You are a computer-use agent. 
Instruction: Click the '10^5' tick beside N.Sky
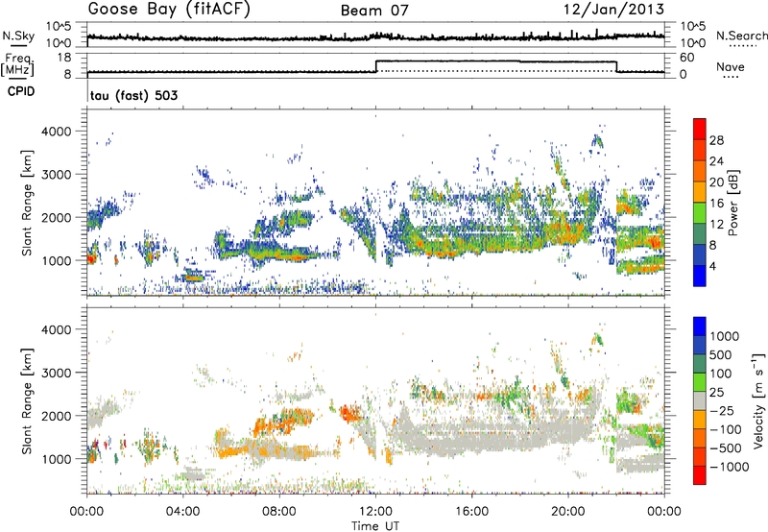tap(60, 26)
